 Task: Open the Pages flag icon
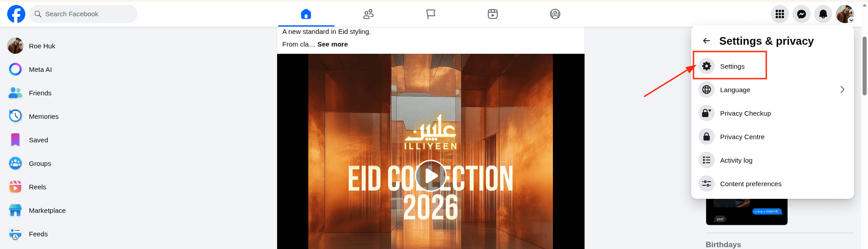(x=431, y=14)
